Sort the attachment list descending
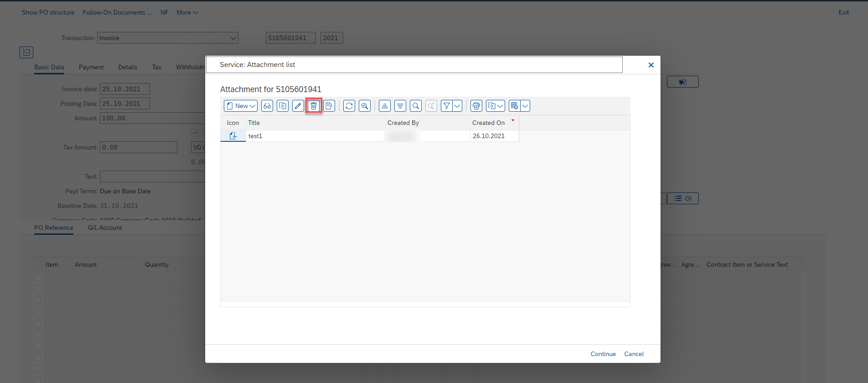Viewport: 868px width, 383px height. 400,106
